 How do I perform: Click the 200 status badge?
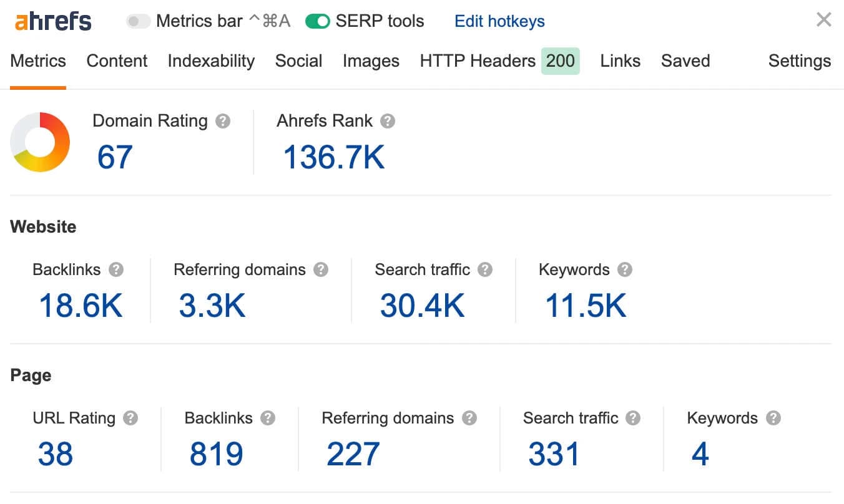click(x=560, y=61)
